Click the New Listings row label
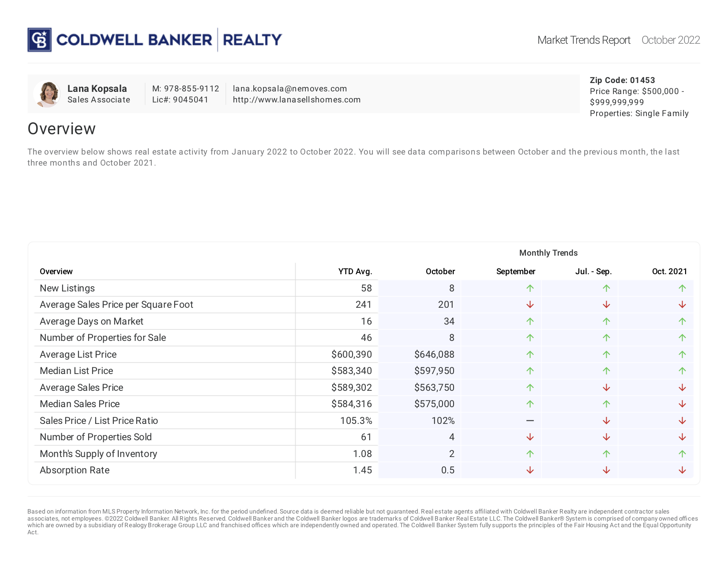 click(x=68, y=288)
